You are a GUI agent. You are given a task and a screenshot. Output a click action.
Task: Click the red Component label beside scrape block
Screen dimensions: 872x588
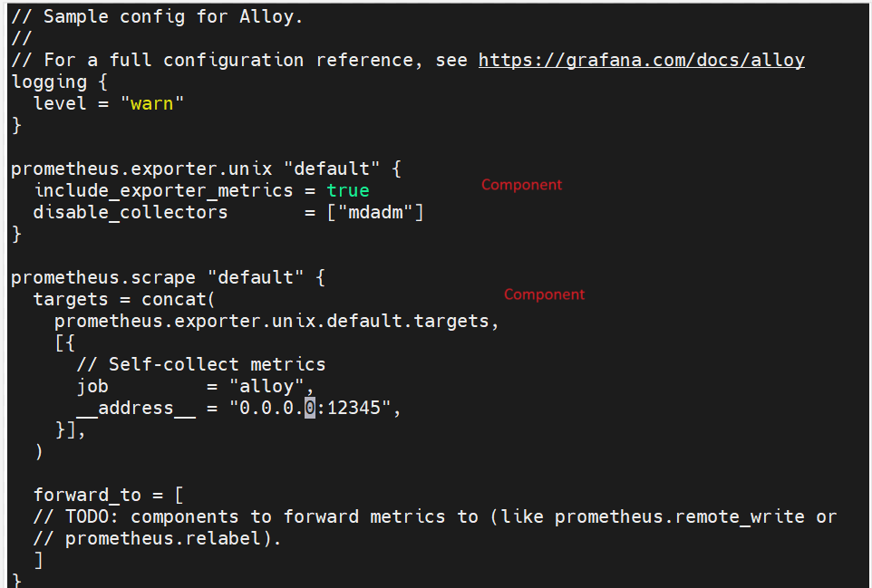[545, 294]
